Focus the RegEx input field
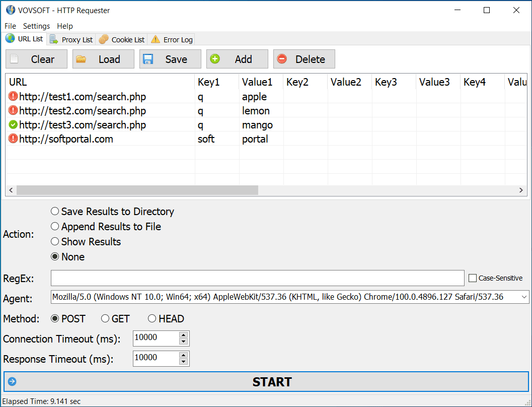 (x=258, y=278)
